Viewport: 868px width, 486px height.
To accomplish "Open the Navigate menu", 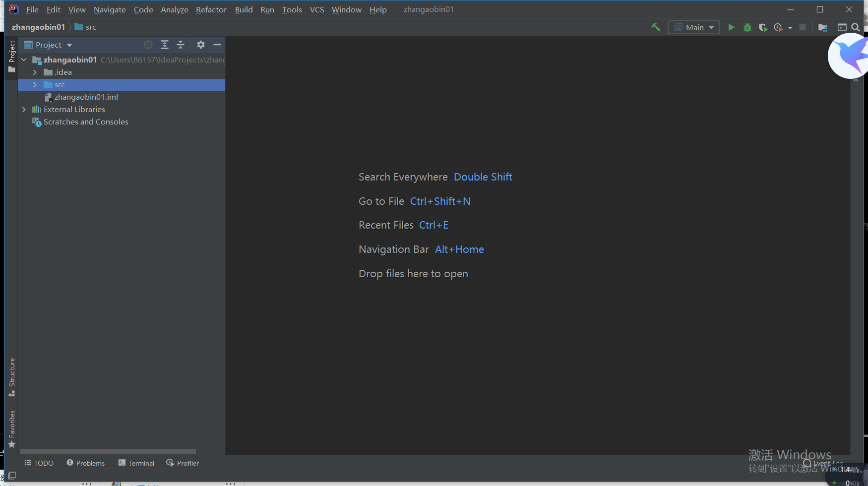I will coord(110,9).
